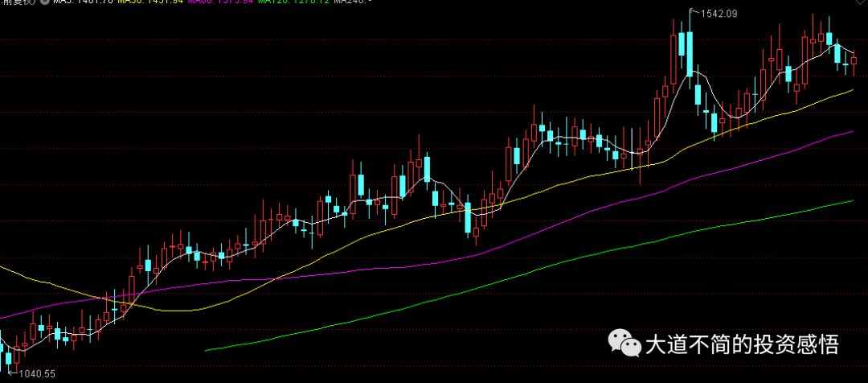The height and width of the screenshot is (383, 868).
Task: Click the WeChat logo in the watermark
Action: pos(624,344)
